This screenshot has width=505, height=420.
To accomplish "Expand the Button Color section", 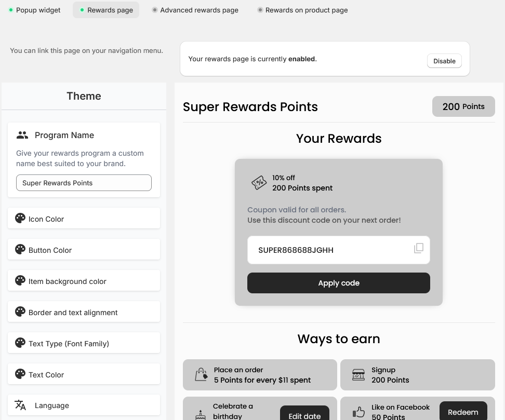I will pos(84,250).
